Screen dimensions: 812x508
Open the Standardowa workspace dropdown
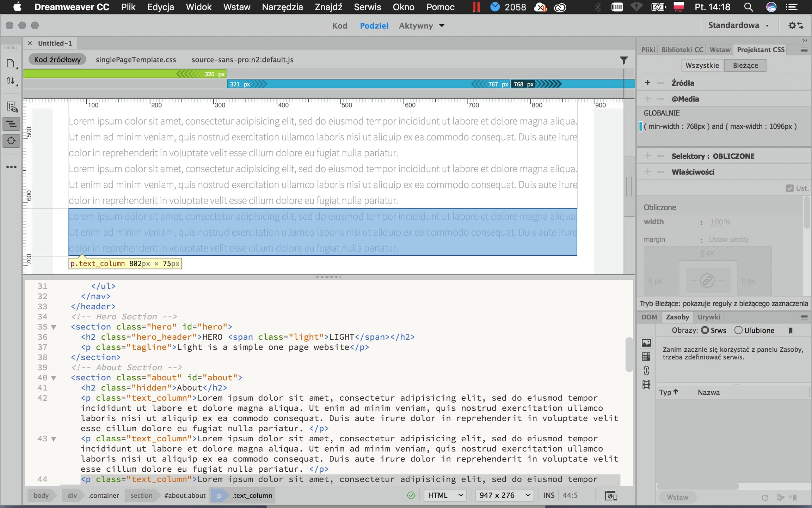[x=738, y=25]
